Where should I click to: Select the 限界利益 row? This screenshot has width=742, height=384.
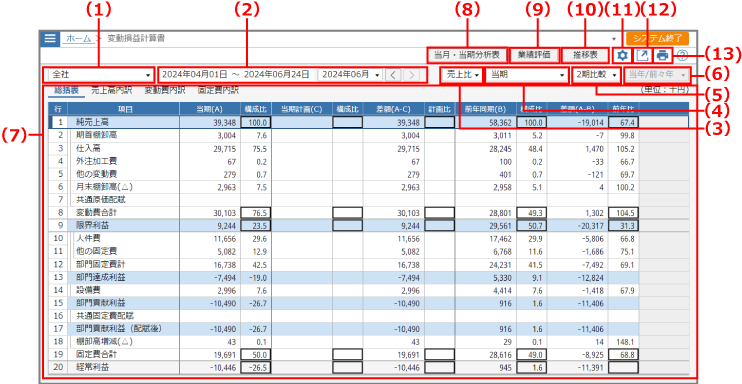point(368,226)
